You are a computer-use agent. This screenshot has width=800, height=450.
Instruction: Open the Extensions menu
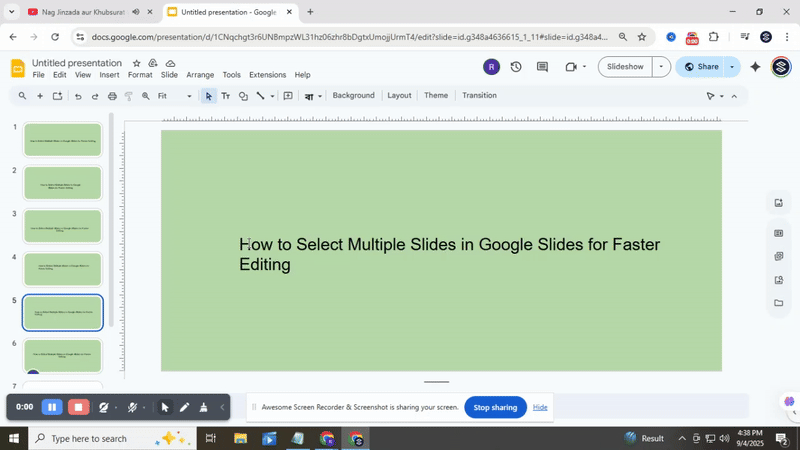267,75
